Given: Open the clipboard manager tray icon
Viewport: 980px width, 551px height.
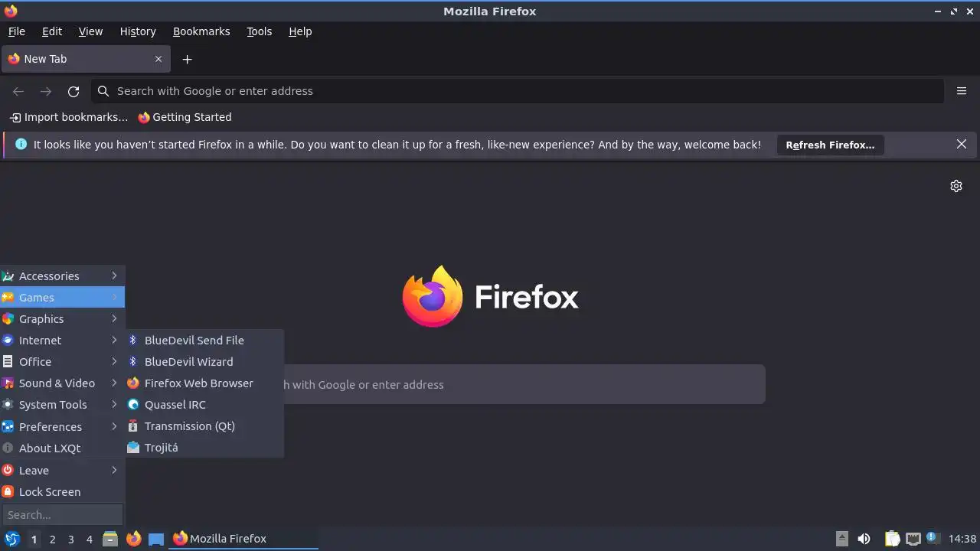Looking at the screenshot, I should (892, 539).
